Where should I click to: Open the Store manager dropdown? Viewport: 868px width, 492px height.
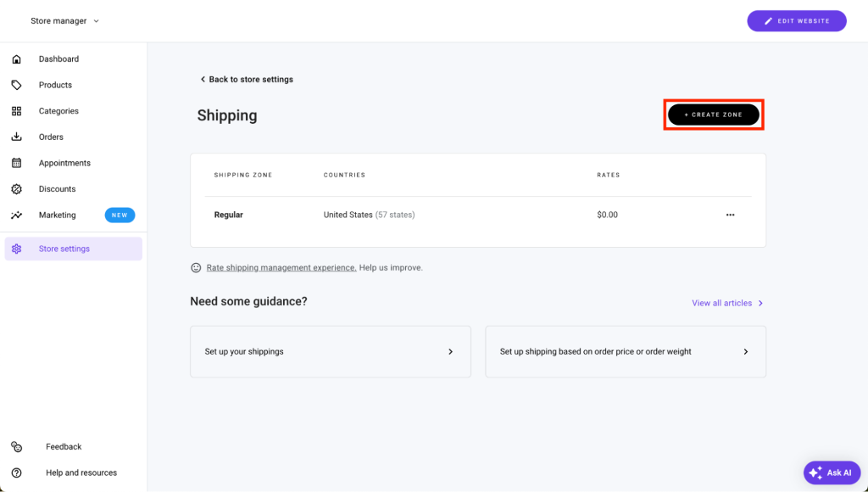point(64,21)
